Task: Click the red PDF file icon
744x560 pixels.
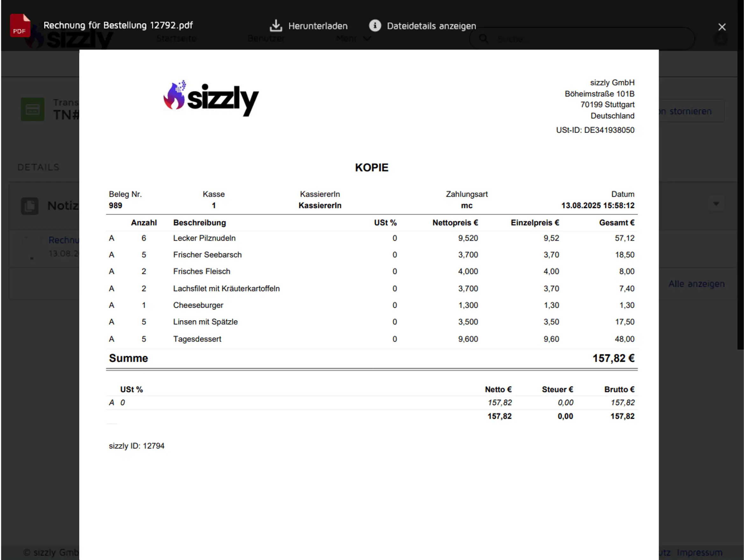Action: coord(19,25)
